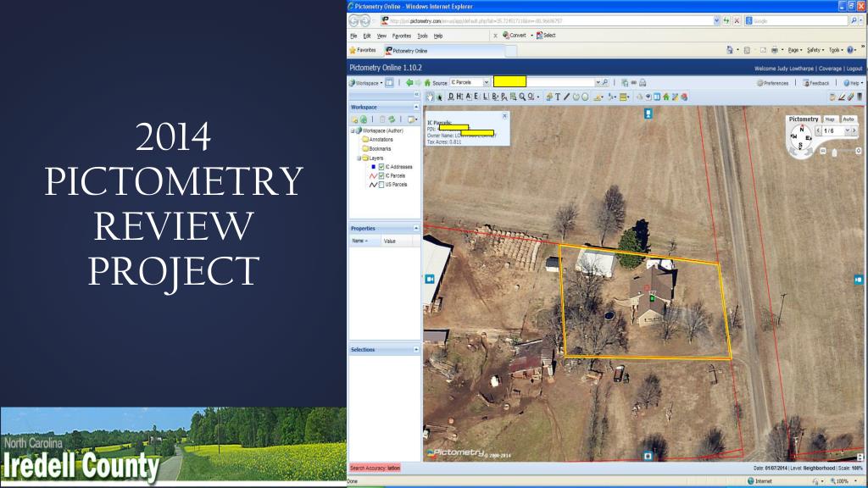This screenshot has height=488, width=868.
Task: Click the Favorites star button
Action: pos(363,50)
